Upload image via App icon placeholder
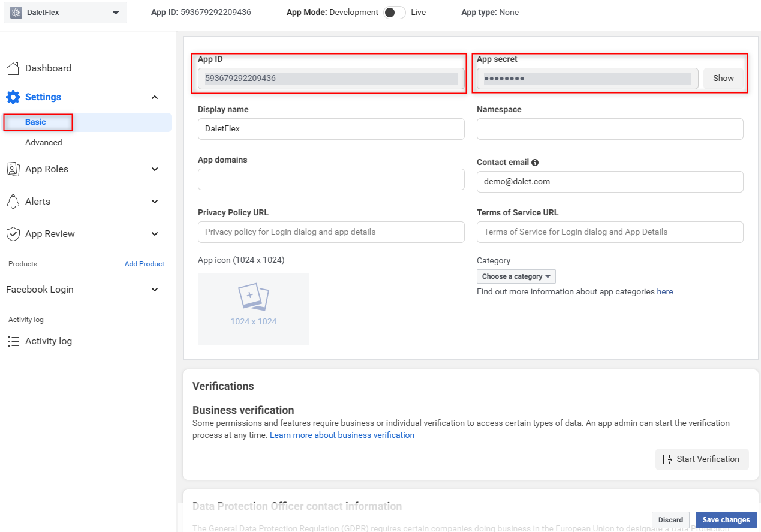This screenshot has width=761, height=532. (254, 309)
